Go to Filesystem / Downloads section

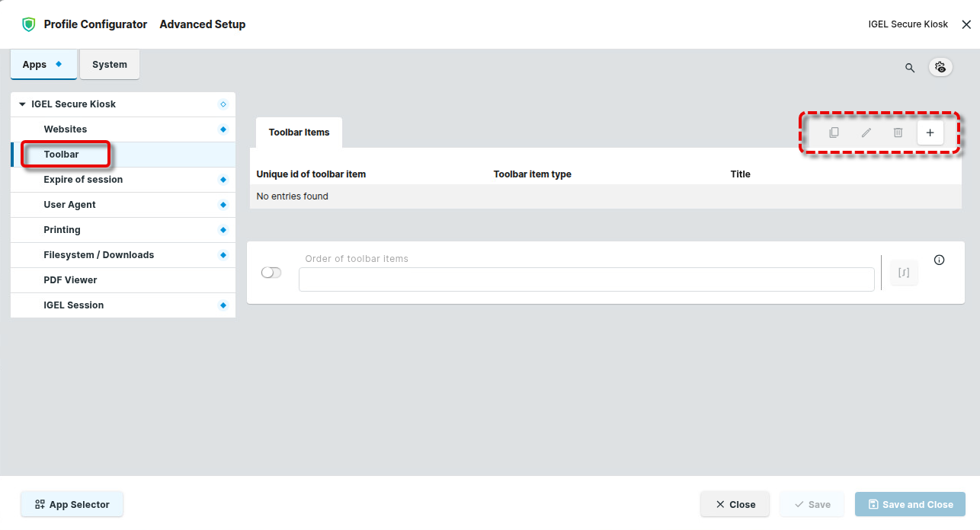pos(98,255)
